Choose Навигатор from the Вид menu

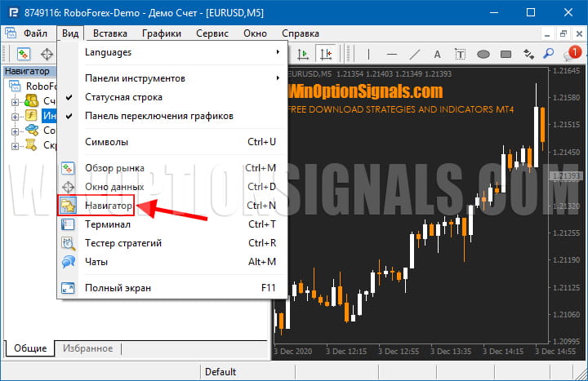point(109,206)
